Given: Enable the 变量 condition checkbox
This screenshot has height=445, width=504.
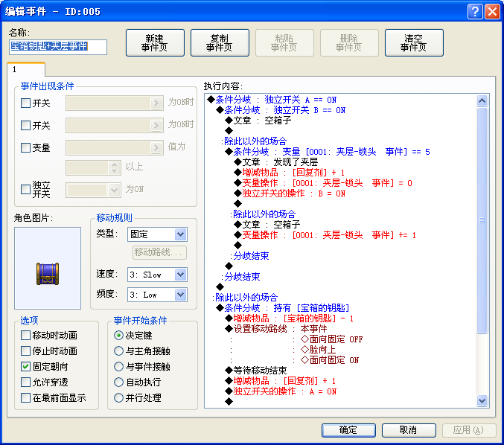Looking at the screenshot, I should pyautogui.click(x=25, y=147).
